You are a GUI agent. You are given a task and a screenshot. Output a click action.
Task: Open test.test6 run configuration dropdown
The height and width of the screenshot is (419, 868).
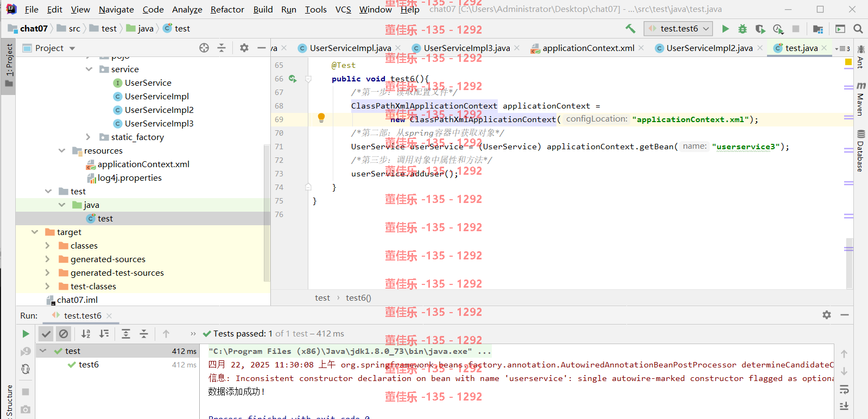point(679,29)
